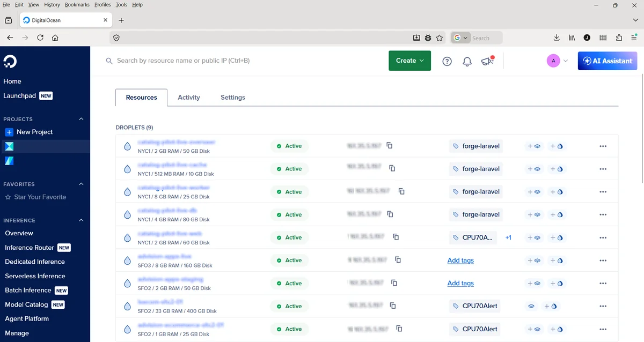Open the list all tabs chevron
The height and width of the screenshot is (342, 644).
[635, 20]
